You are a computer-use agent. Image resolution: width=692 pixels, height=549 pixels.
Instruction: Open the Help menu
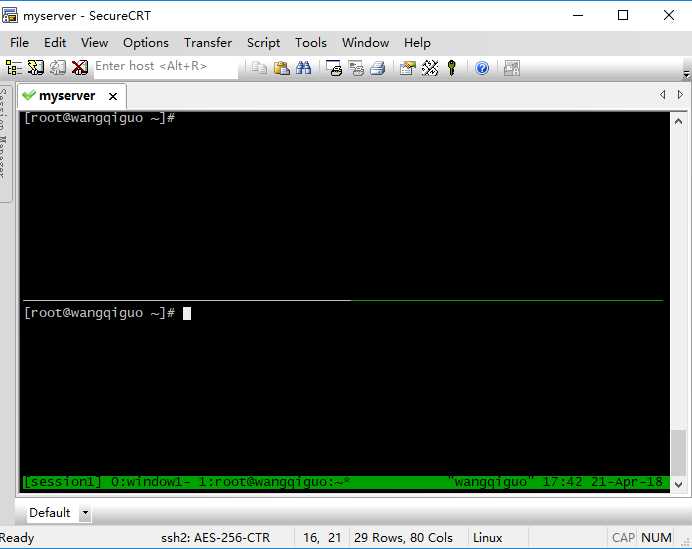(417, 43)
